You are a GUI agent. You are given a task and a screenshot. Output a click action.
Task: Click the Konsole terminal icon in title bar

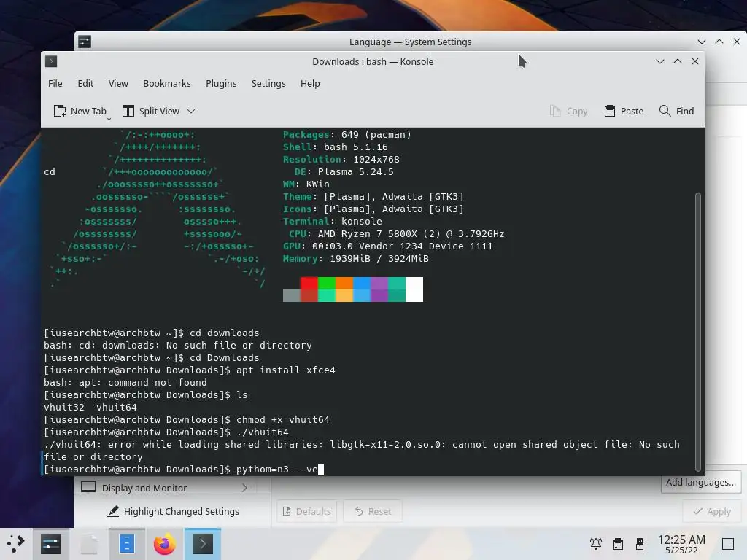coord(51,61)
